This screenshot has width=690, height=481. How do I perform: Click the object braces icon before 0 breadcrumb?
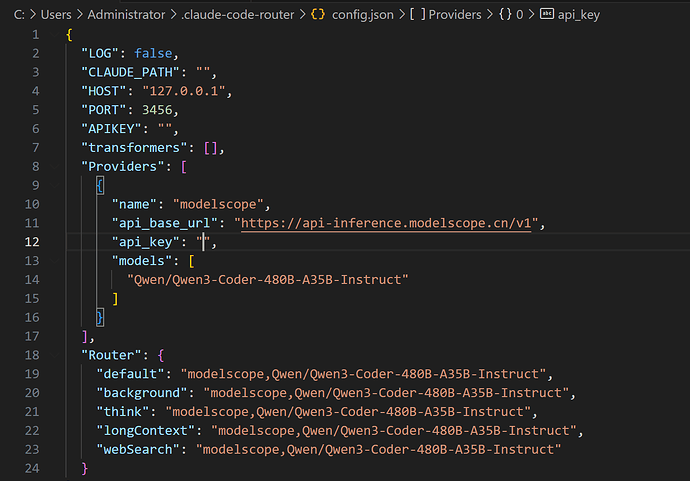[x=505, y=15]
